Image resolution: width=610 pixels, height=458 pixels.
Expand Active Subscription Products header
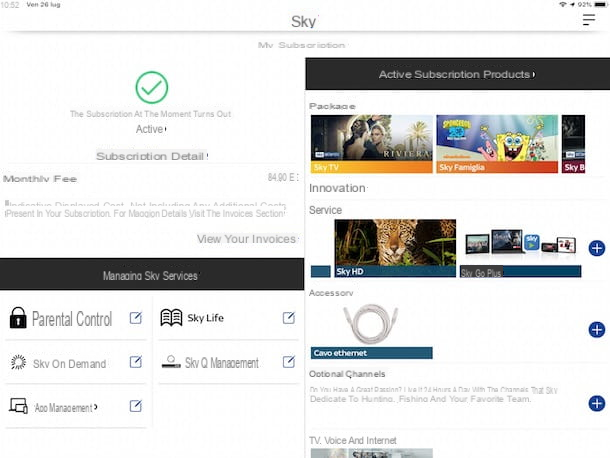(458, 74)
